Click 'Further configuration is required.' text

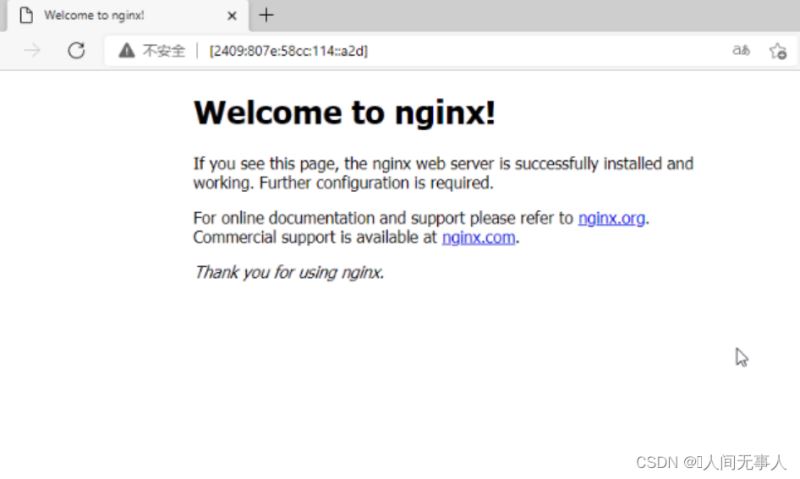376,183
